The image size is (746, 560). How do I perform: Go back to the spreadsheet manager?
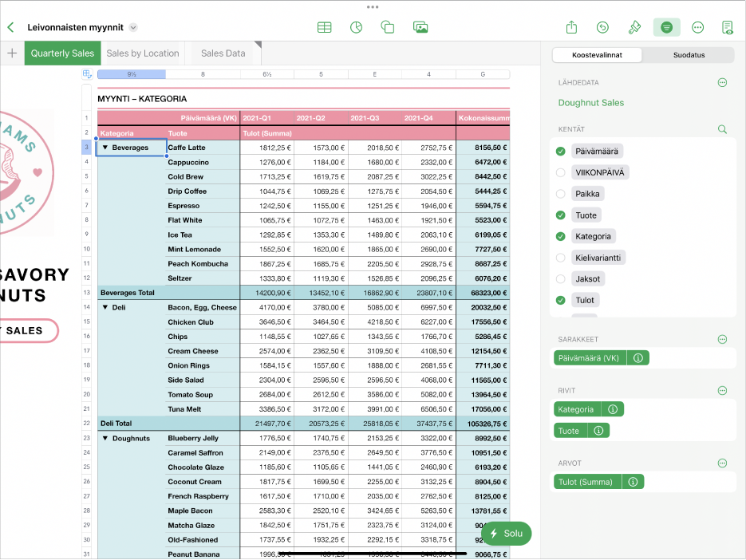[10, 28]
